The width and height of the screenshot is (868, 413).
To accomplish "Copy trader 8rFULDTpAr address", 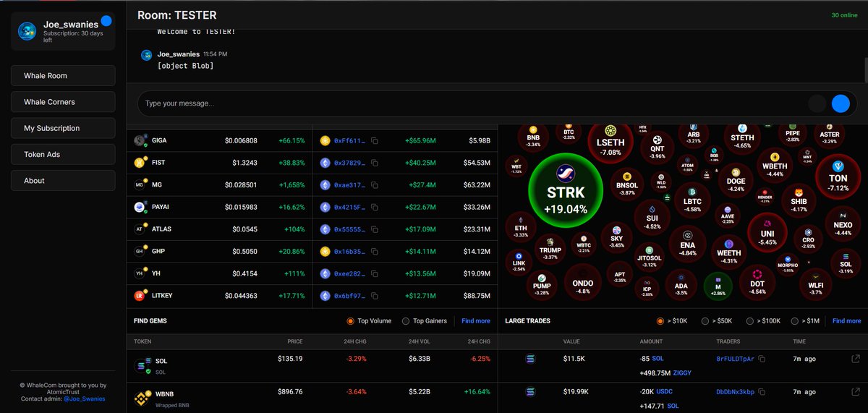I will click(762, 359).
